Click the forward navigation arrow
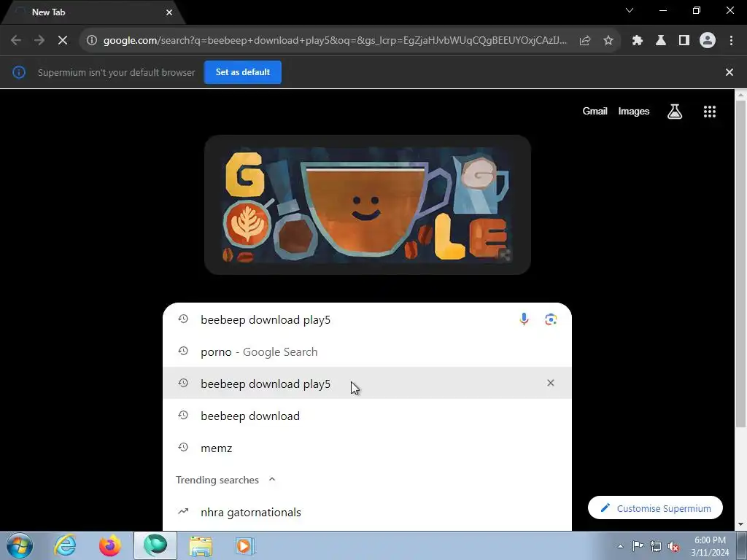 tap(39, 41)
